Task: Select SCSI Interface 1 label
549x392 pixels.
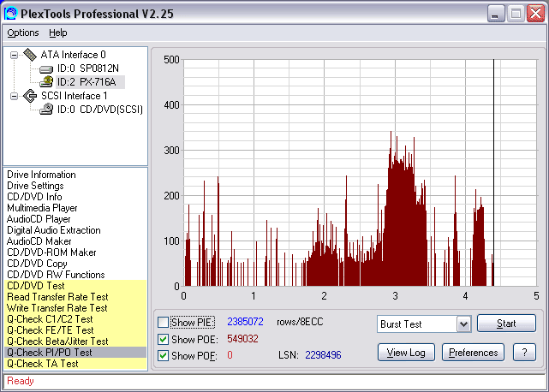Action: point(75,96)
